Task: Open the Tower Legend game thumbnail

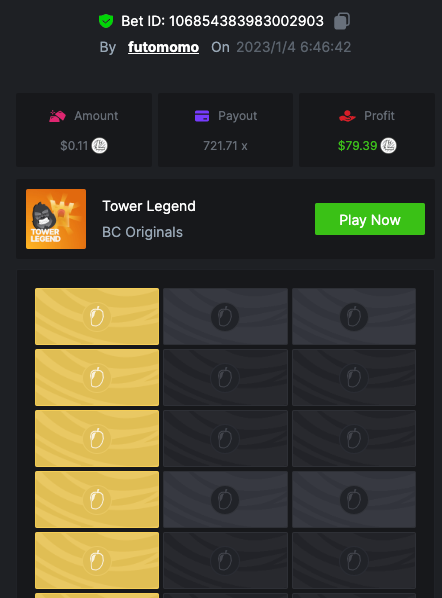Action: tap(56, 219)
